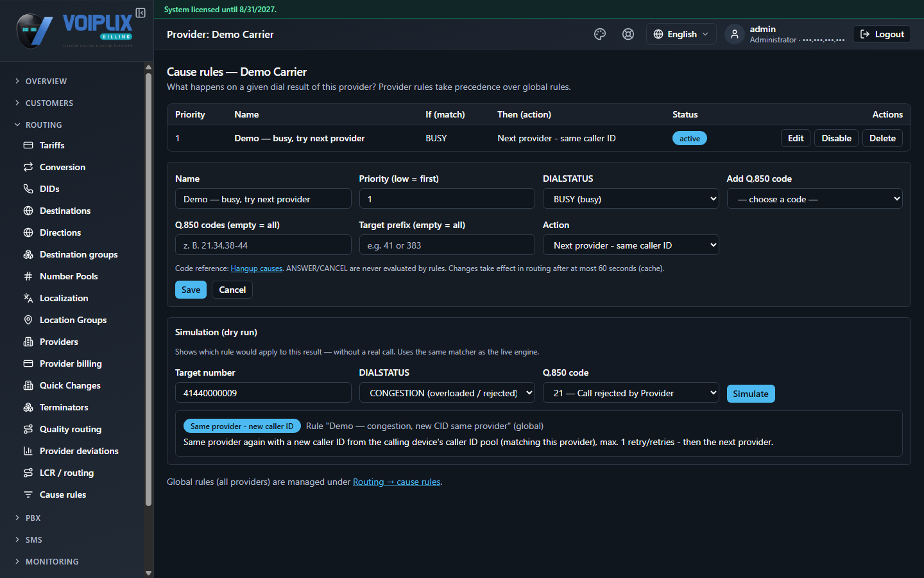The width and height of the screenshot is (924, 578).
Task: Open the support lifebuoy icon
Action: [x=628, y=34]
